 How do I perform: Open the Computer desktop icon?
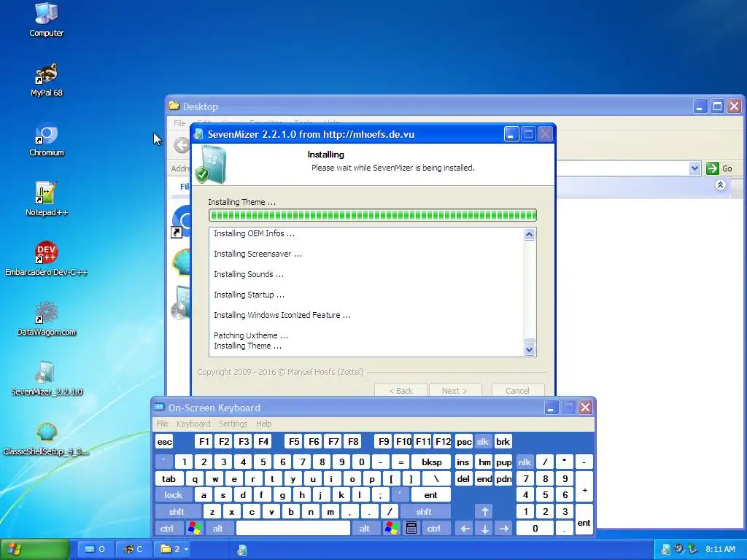pyautogui.click(x=46, y=19)
